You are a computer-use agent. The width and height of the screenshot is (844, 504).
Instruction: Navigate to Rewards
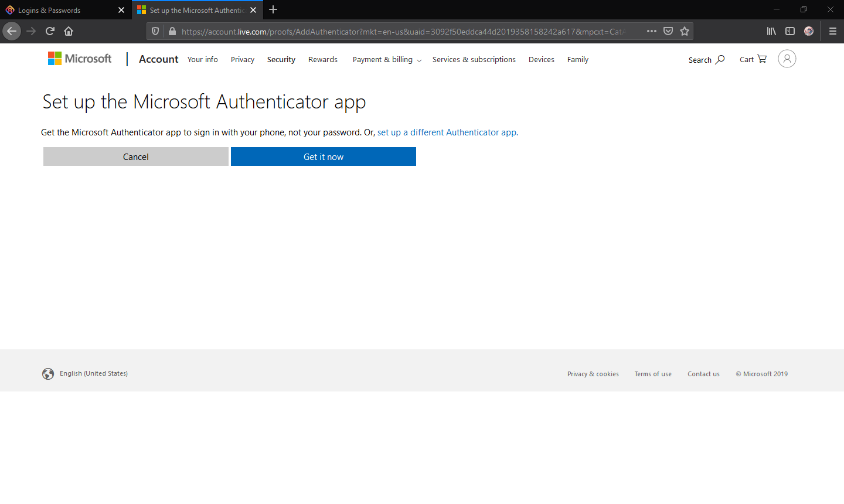(x=323, y=60)
